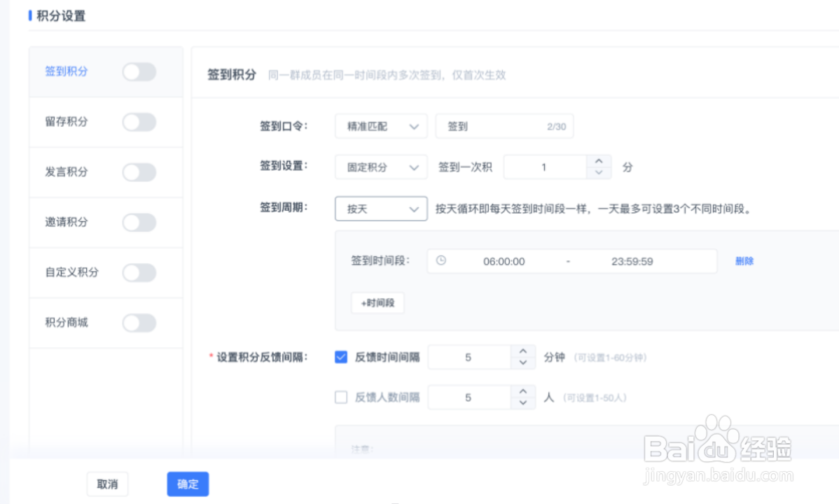The width and height of the screenshot is (839, 504).
Task: Click the 取消 cancel button
Action: (107, 484)
